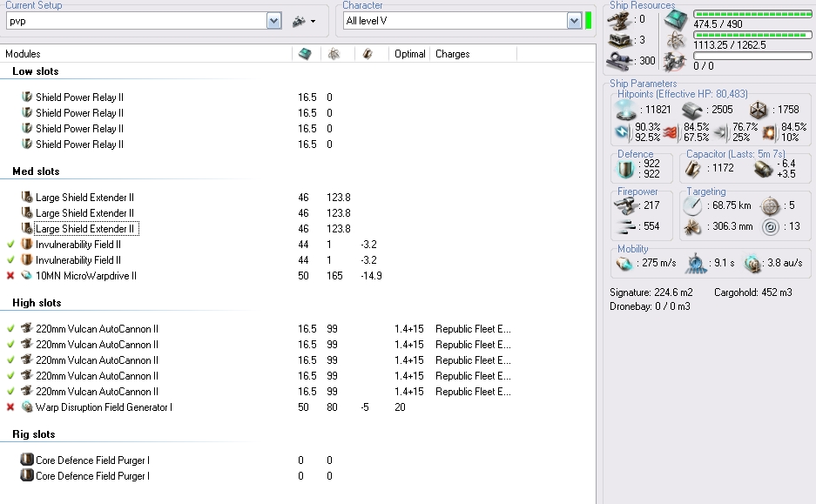Select the Warp Disruption Field Generator I icon

pos(26,407)
